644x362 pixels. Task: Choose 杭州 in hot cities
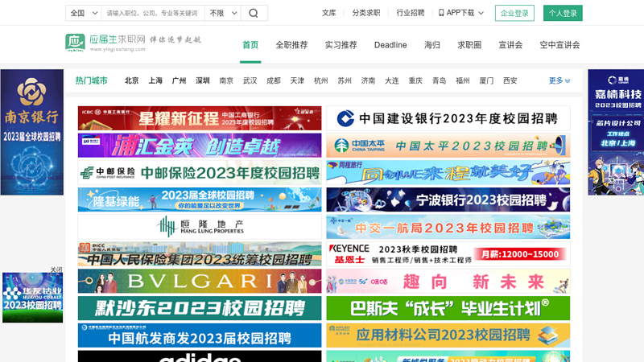coord(320,80)
